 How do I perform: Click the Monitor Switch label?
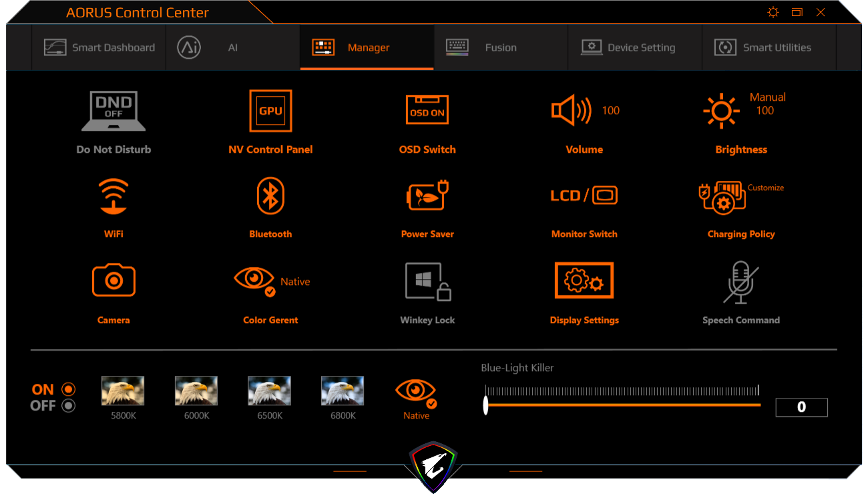584,234
